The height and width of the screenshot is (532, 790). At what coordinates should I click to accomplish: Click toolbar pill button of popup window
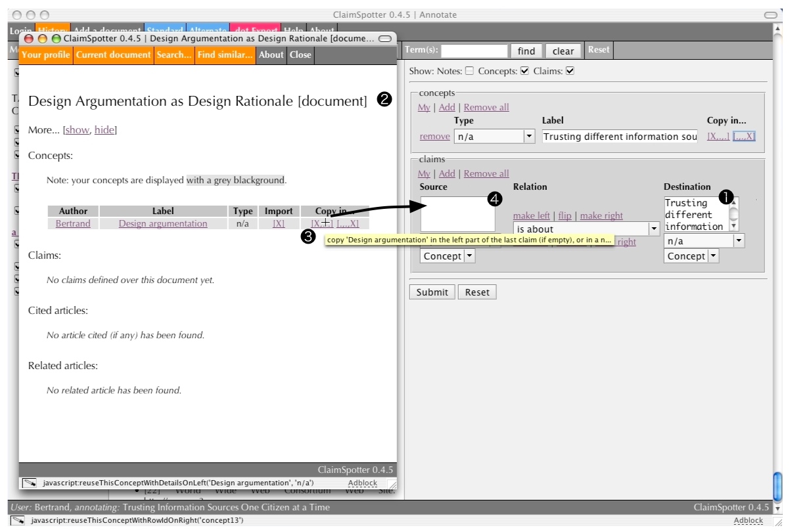(x=385, y=39)
